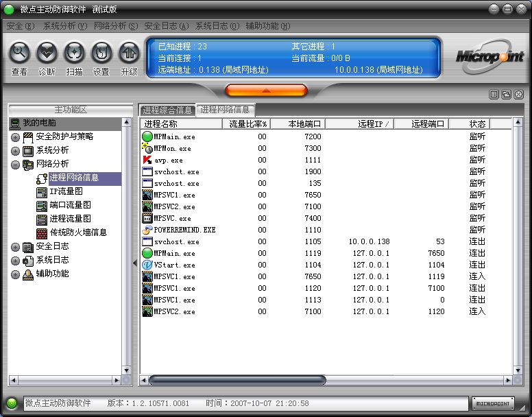Expand the 安全日志 tree node
Viewport: 532px width, 417px height.
(x=15, y=247)
